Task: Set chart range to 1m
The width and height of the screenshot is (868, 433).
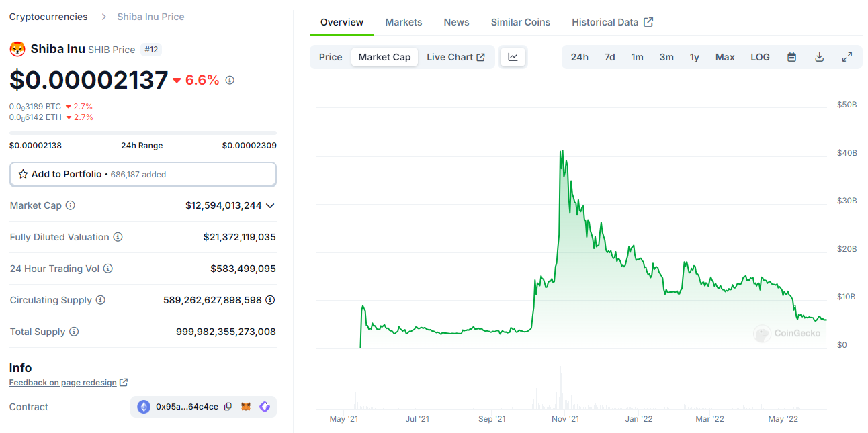Action: [x=637, y=57]
